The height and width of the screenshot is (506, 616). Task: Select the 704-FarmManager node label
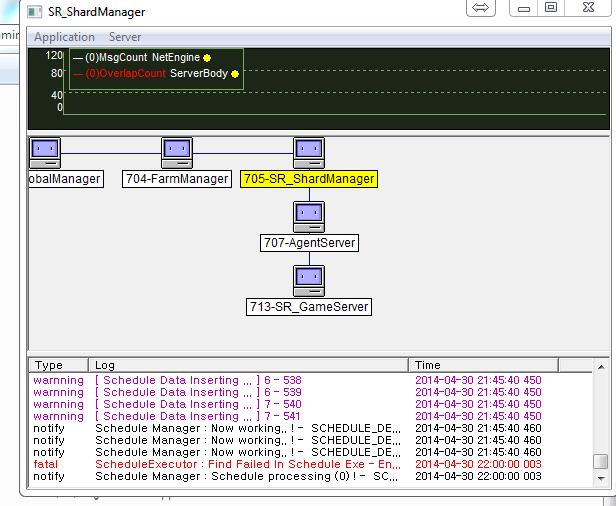(x=177, y=179)
